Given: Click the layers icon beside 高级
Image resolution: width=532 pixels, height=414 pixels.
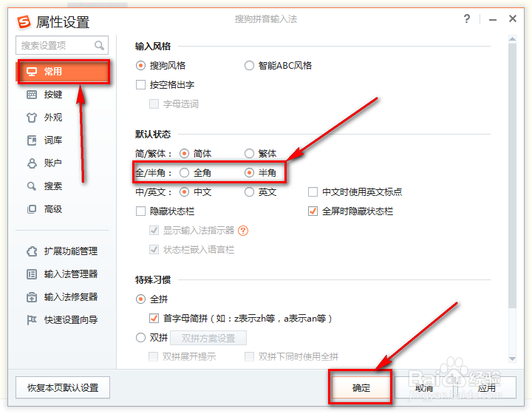Looking at the screenshot, I should (32, 209).
